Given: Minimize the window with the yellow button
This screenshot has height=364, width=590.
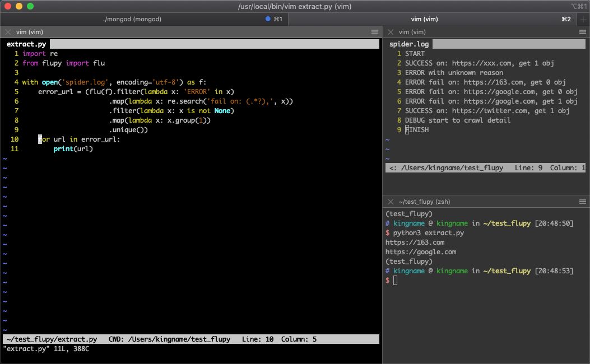Looking at the screenshot, I should 19,6.
